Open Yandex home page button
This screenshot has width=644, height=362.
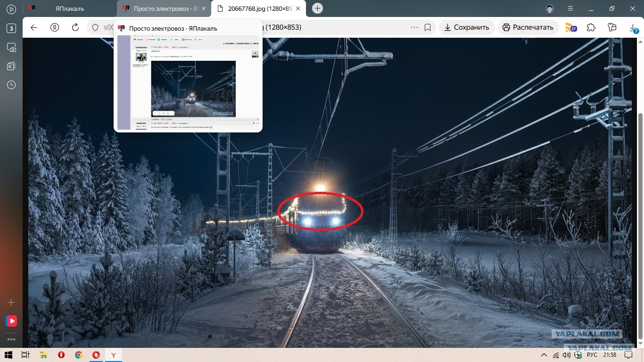(55, 27)
